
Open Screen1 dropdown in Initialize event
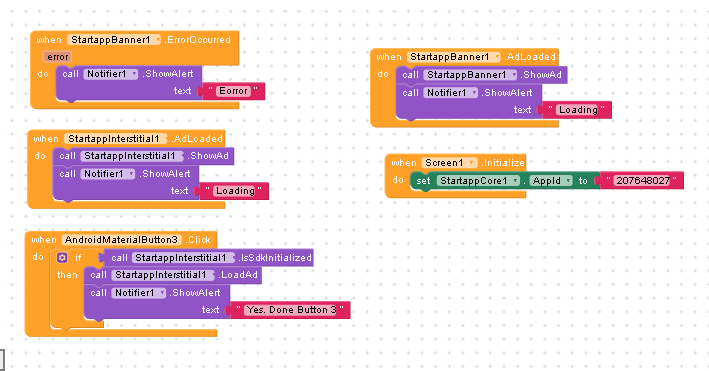click(449, 163)
